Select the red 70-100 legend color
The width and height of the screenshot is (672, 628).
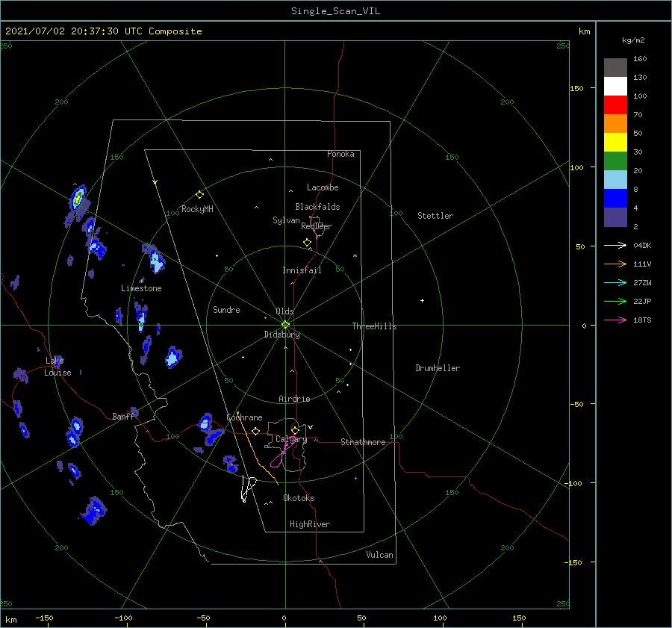(x=615, y=105)
